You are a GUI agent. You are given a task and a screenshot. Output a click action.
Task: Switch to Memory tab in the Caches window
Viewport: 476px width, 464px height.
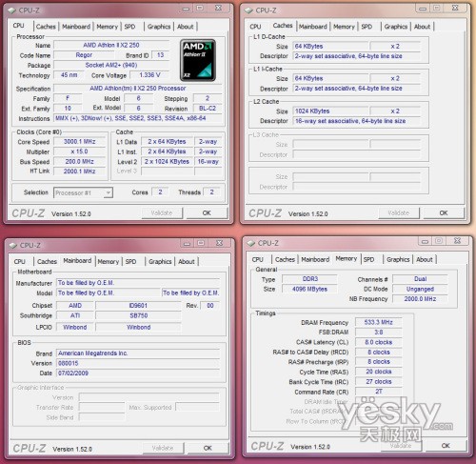(344, 27)
